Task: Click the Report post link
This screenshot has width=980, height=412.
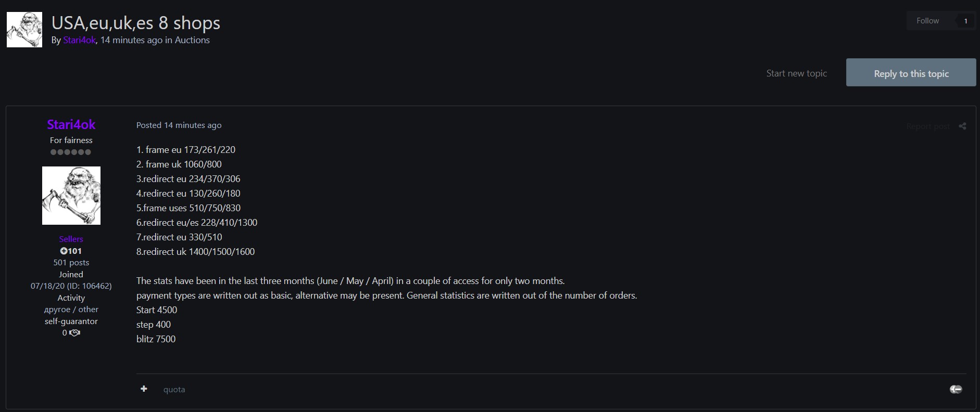Action: (x=927, y=126)
